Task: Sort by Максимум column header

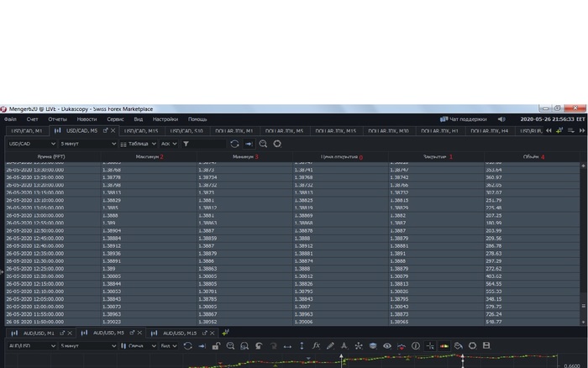Action: 149,157
